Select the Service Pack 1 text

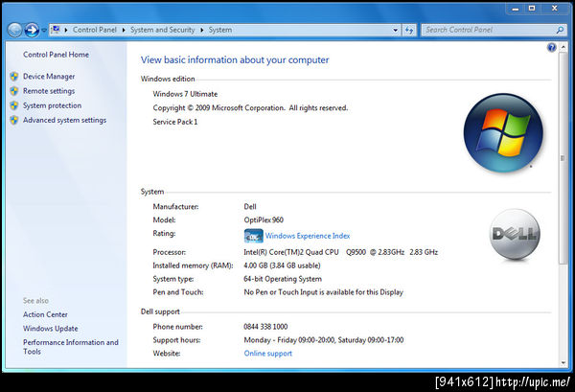click(175, 122)
